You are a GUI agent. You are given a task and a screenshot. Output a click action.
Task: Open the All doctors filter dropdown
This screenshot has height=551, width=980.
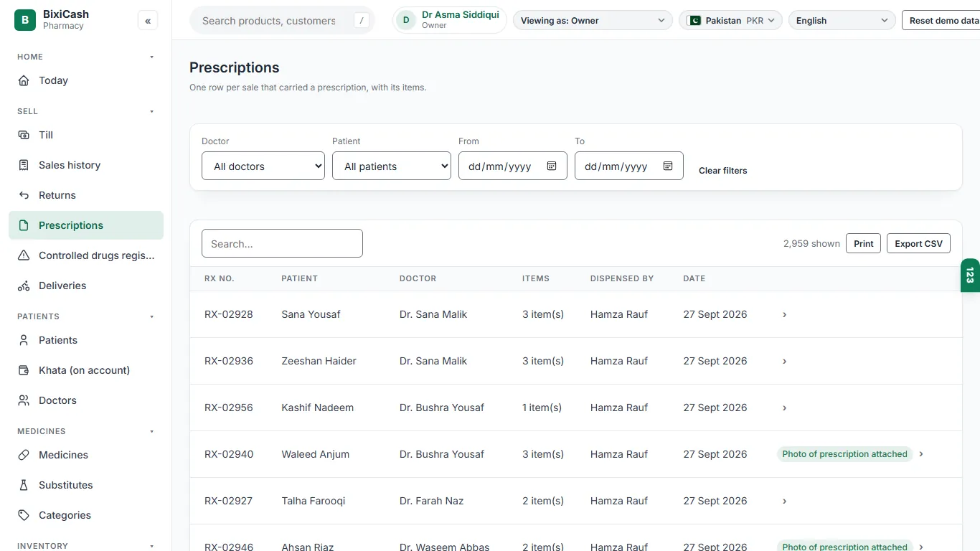(x=263, y=166)
